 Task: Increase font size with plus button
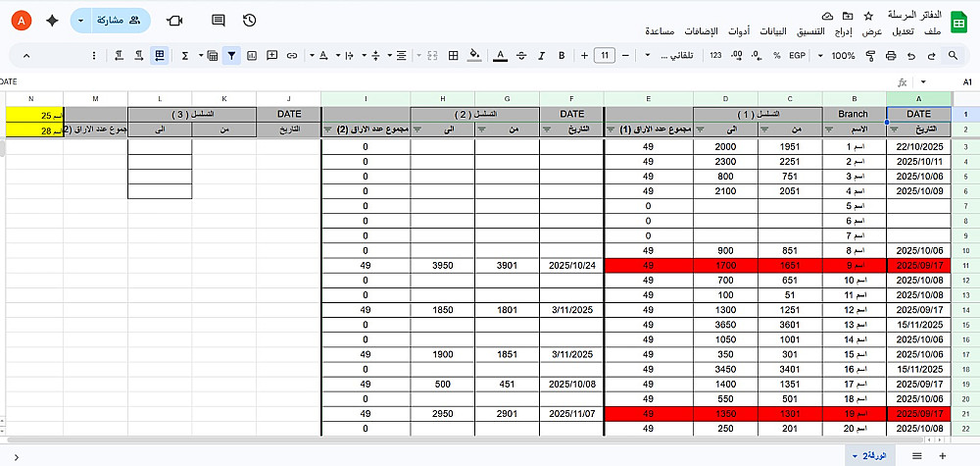[x=584, y=56]
